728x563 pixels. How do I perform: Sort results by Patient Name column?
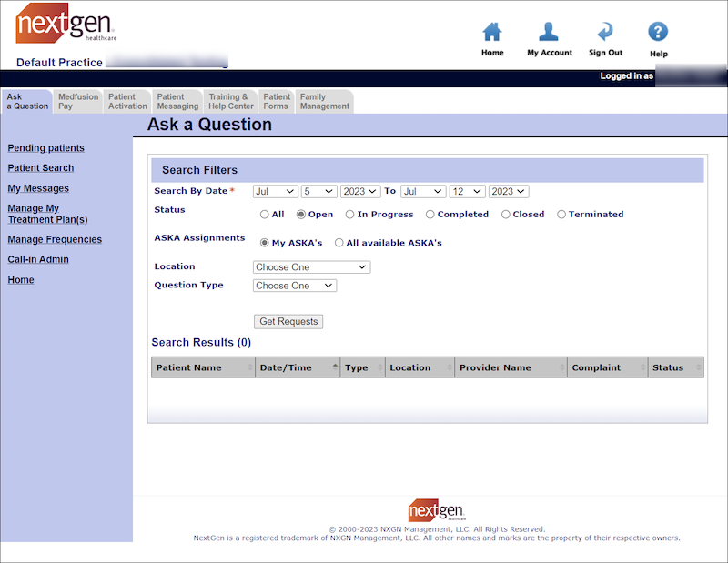coord(203,367)
